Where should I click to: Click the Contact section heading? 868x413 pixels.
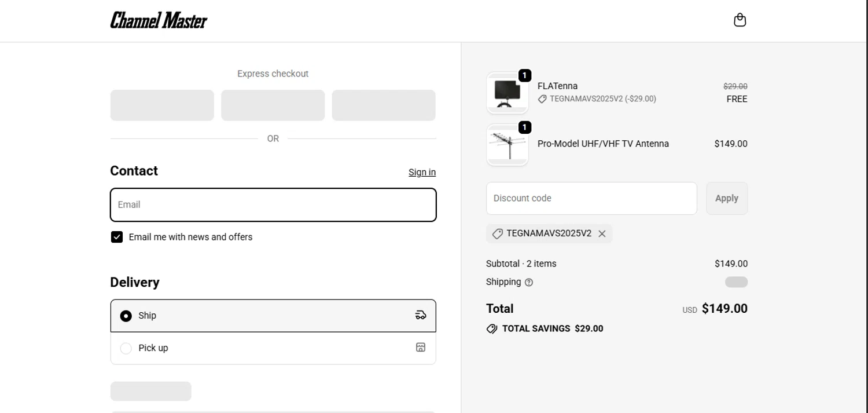click(x=134, y=171)
